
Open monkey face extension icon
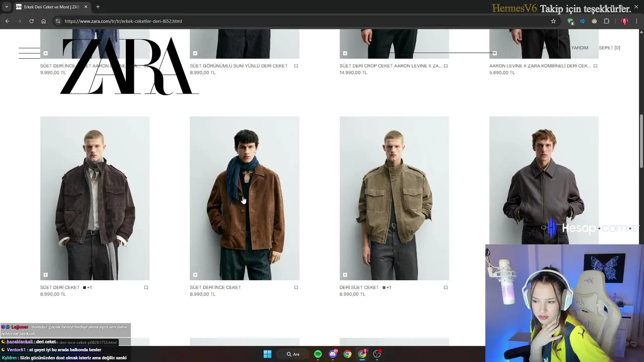pyautogui.click(x=594, y=21)
